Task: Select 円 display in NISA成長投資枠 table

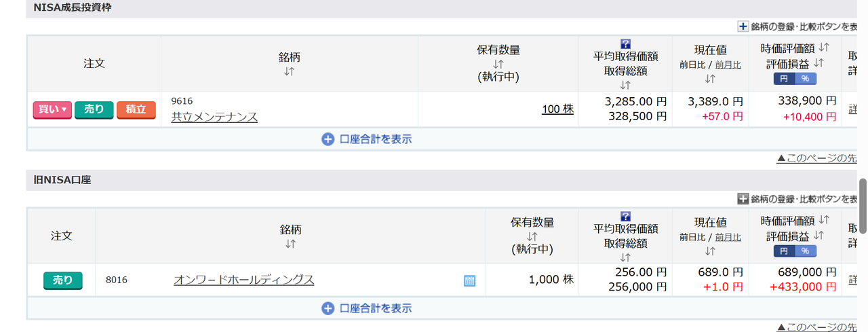Action: (x=785, y=79)
